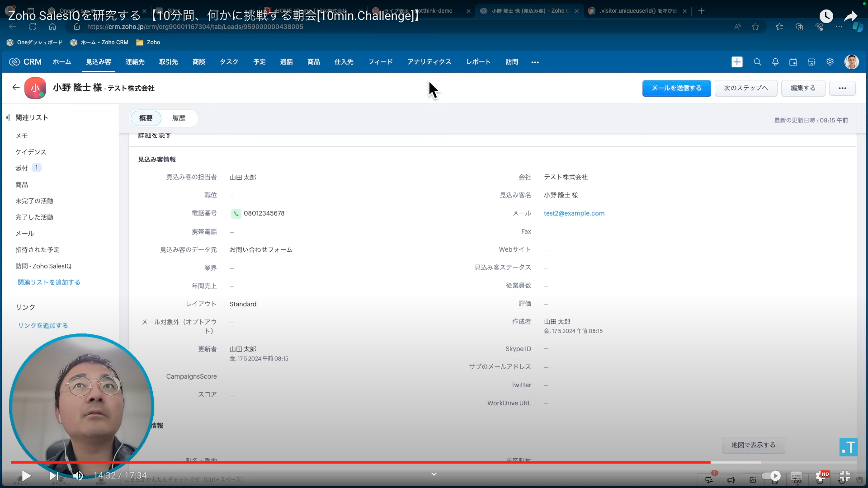Viewport: 868px width, 488px height.
Task: Open browser favorites list icon
Action: click(x=779, y=27)
